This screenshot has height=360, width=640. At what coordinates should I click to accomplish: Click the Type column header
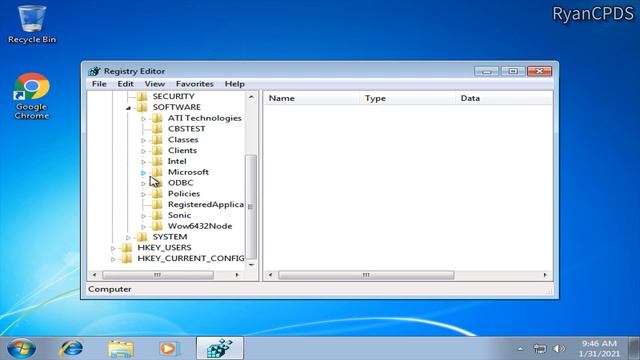pos(408,98)
